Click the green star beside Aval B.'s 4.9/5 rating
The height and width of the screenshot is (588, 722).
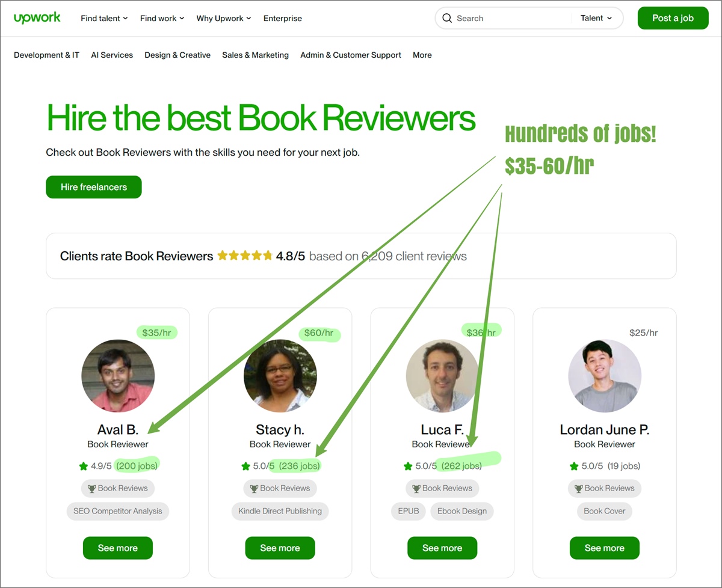point(83,466)
